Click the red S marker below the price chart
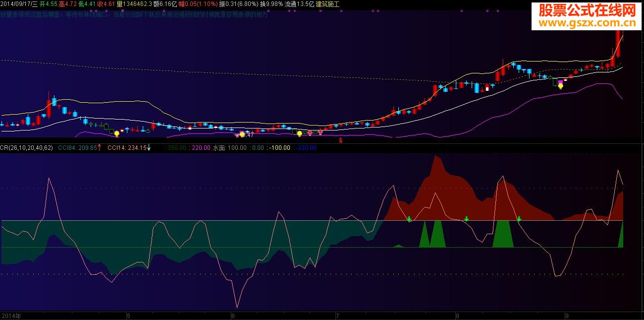This screenshot has height=320, width=644. pyautogui.click(x=341, y=140)
